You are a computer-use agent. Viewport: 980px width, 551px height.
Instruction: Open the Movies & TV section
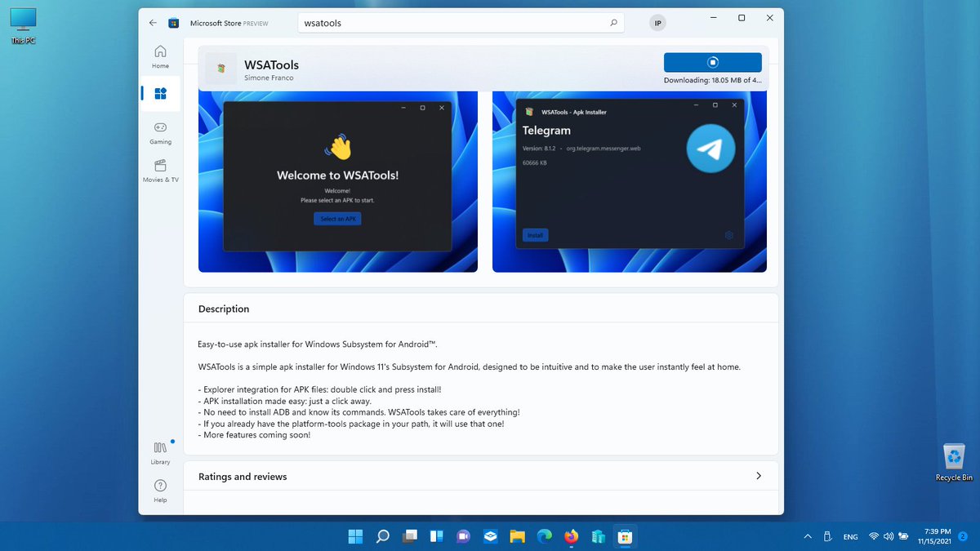(x=160, y=171)
